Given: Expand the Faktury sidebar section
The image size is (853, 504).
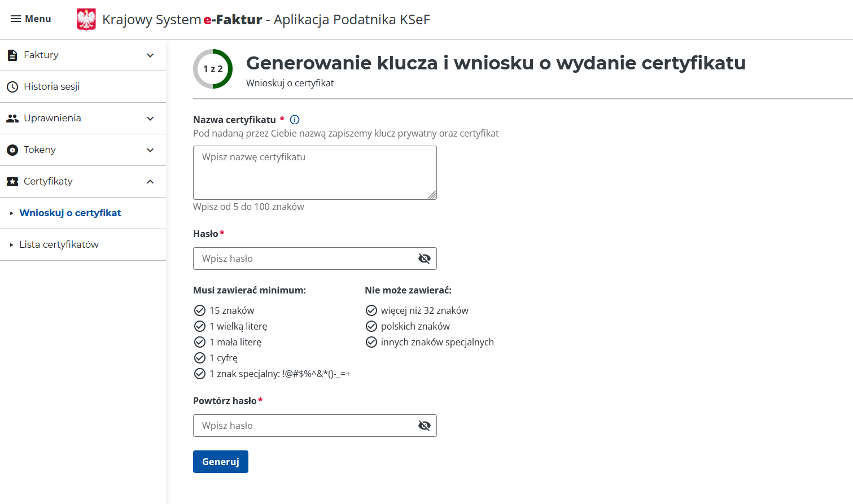Looking at the screenshot, I should 150,55.
